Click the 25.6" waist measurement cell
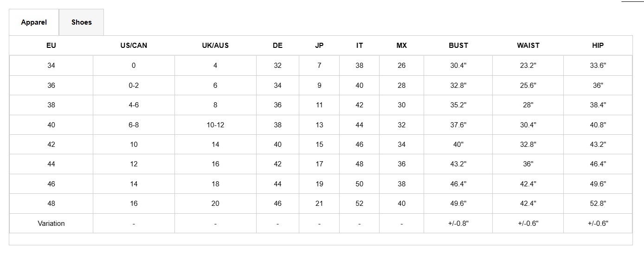Screen dimensions: 644x263 528,85
